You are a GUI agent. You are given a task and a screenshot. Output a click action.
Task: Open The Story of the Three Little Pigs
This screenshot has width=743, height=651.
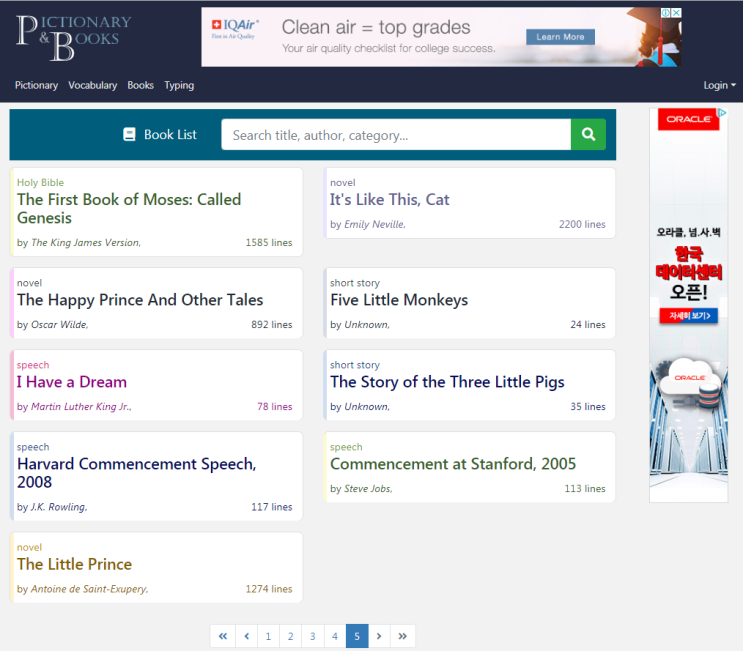tap(447, 382)
